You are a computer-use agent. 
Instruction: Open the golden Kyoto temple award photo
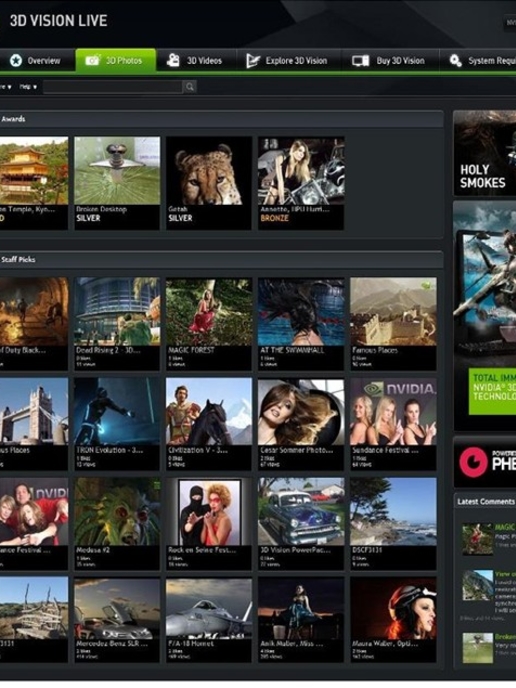tap(34, 171)
